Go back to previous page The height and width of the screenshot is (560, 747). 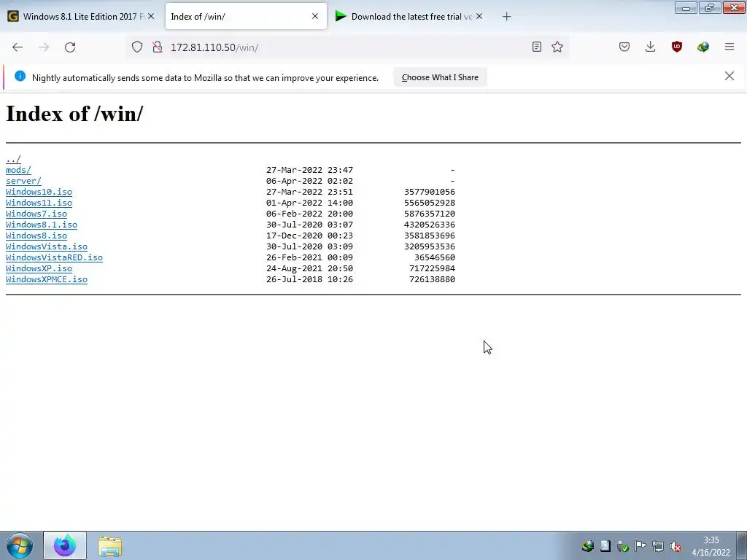click(x=18, y=47)
